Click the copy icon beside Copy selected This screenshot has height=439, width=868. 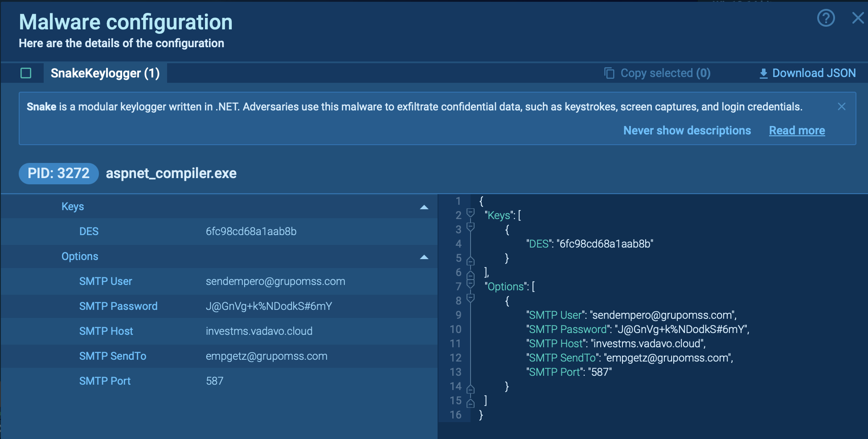(609, 73)
